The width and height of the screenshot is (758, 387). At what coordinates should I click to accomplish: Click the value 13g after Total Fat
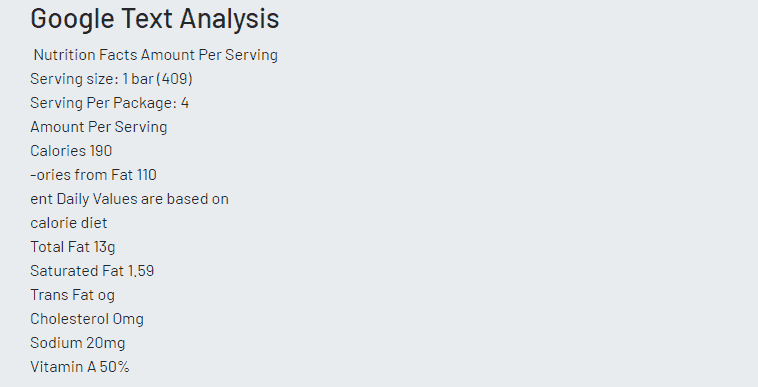(x=104, y=247)
